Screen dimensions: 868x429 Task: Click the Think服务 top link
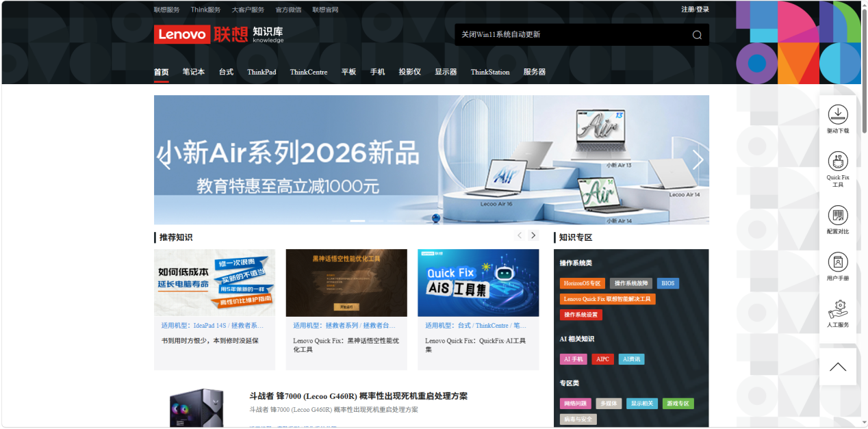(x=205, y=10)
